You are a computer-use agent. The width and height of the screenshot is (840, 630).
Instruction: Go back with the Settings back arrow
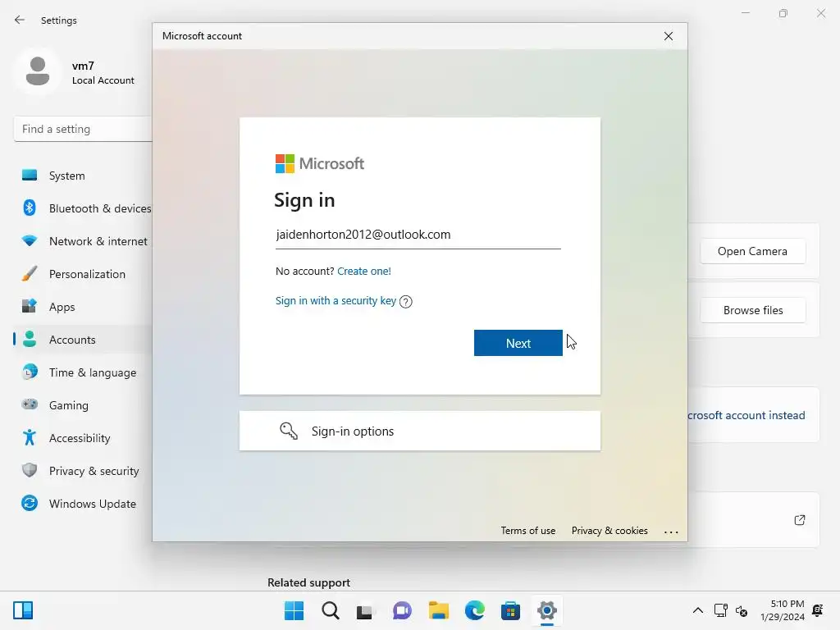(x=20, y=20)
